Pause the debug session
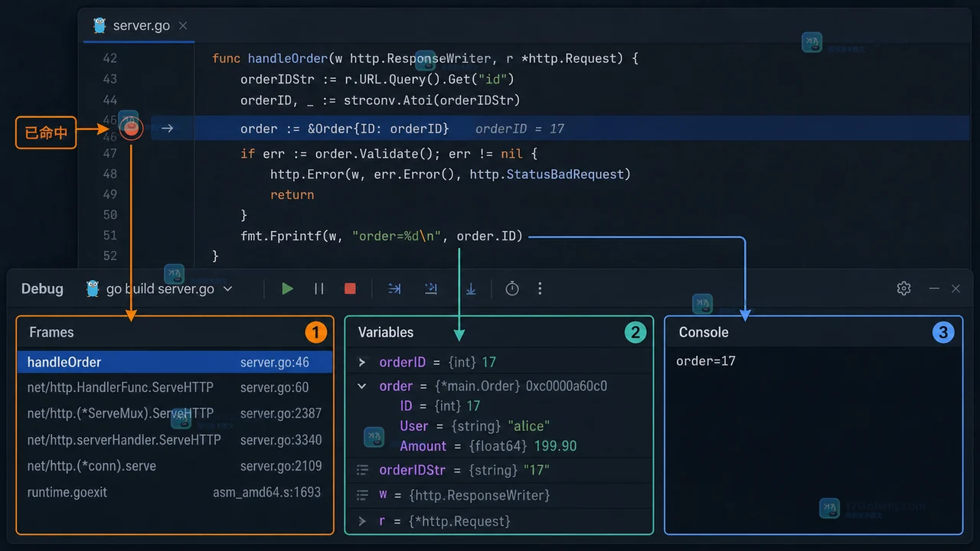The width and height of the screenshot is (980, 551). coord(319,289)
